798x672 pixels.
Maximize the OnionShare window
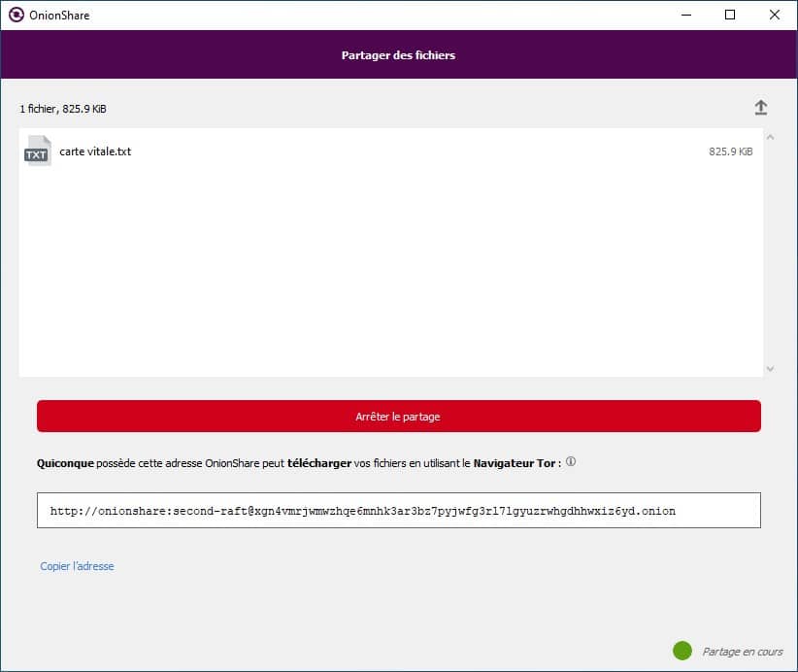point(730,15)
